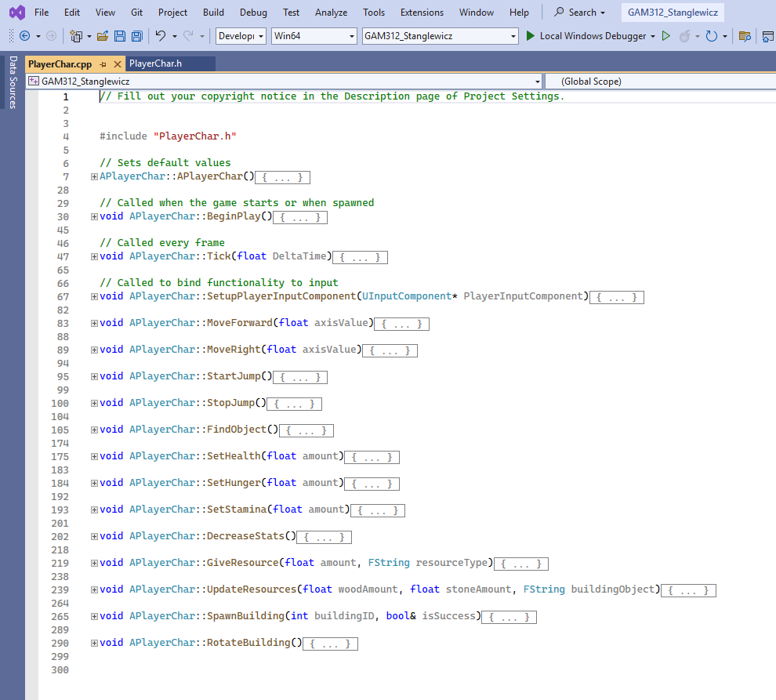This screenshot has width=776, height=700.
Task: Open the Help menu
Action: [519, 13]
